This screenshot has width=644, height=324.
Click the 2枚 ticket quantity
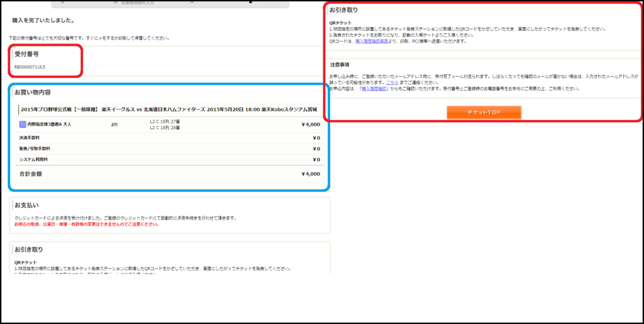tap(114, 125)
